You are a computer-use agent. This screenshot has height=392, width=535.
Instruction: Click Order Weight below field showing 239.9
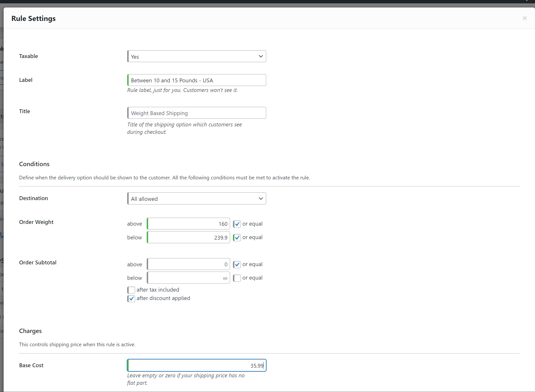click(x=188, y=237)
